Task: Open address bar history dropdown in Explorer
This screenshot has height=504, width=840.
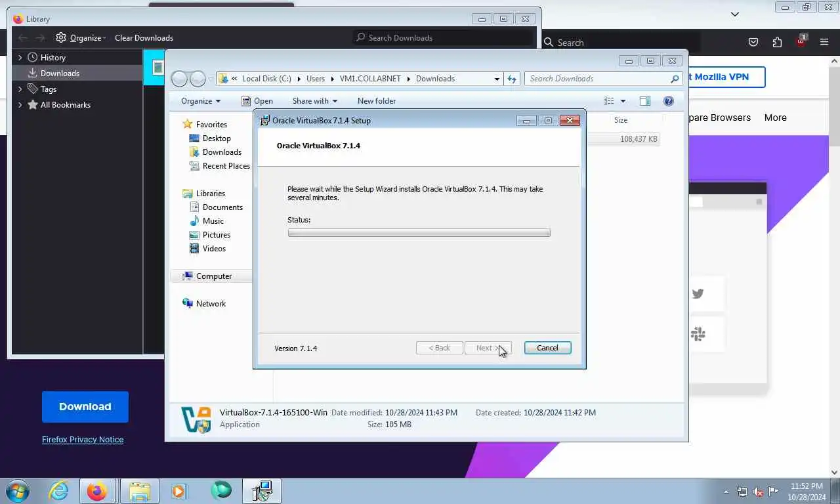Action: click(497, 79)
